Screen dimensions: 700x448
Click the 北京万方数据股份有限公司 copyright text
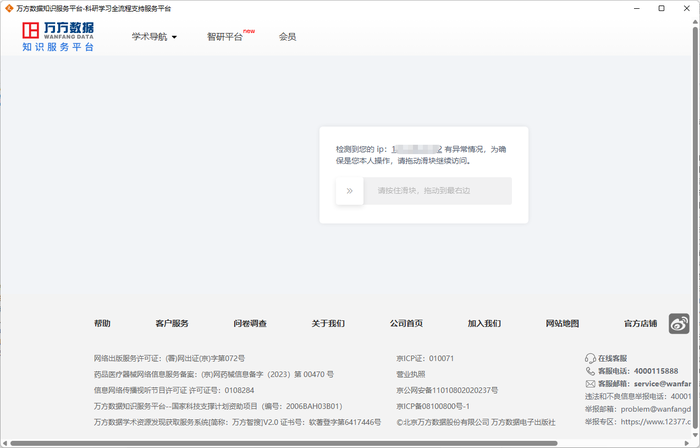(476, 422)
